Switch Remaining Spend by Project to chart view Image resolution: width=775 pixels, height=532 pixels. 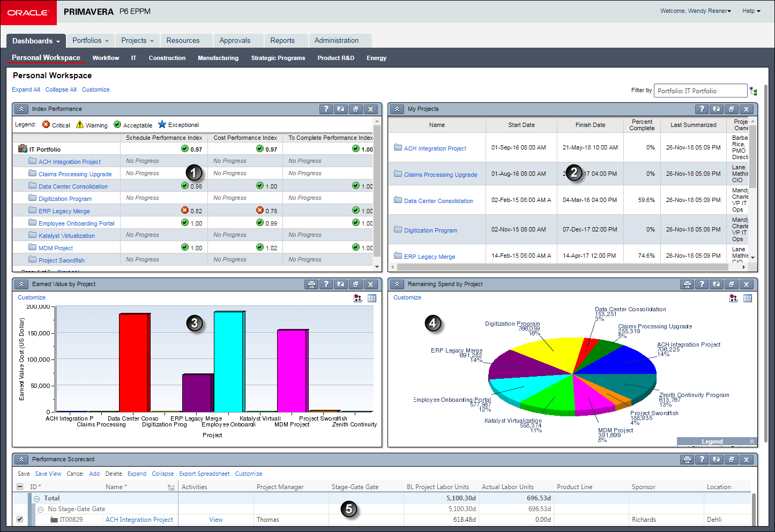(734, 298)
